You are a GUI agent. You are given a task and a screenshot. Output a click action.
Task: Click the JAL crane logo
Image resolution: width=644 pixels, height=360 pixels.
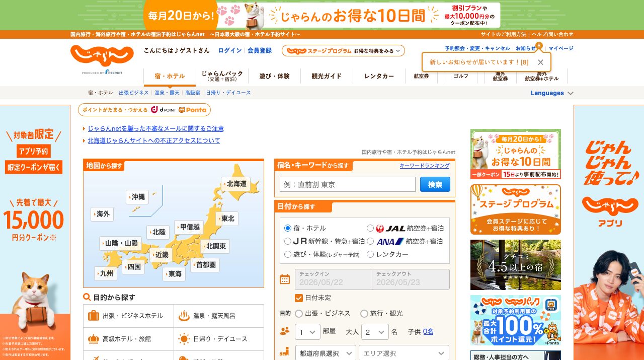[380, 228]
